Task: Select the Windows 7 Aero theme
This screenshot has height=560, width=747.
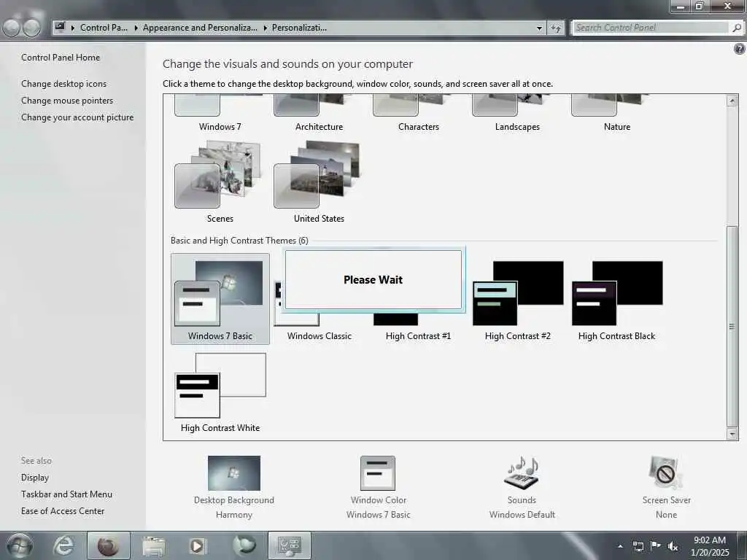Action: 220,113
